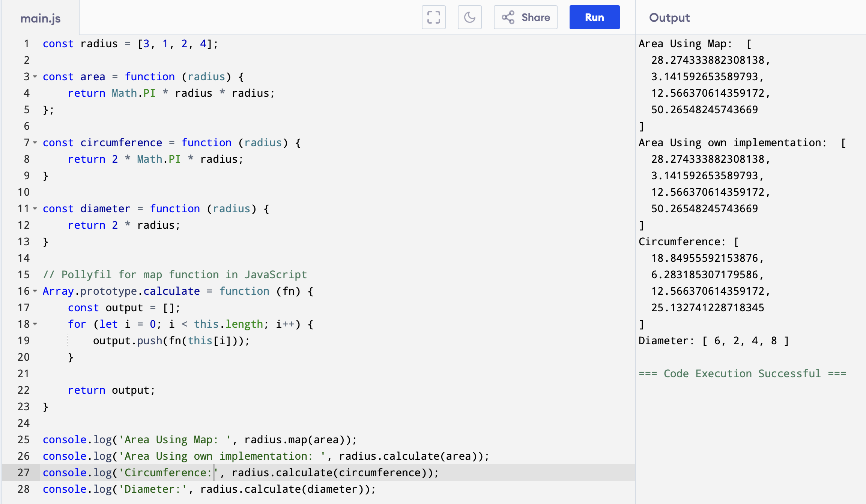Viewport: 866px width, 504px height.
Task: Open the Output panel header
Action: click(669, 18)
